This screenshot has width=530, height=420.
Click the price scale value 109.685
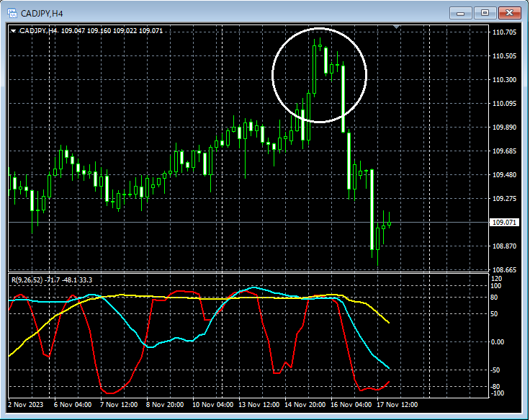pyautogui.click(x=504, y=151)
